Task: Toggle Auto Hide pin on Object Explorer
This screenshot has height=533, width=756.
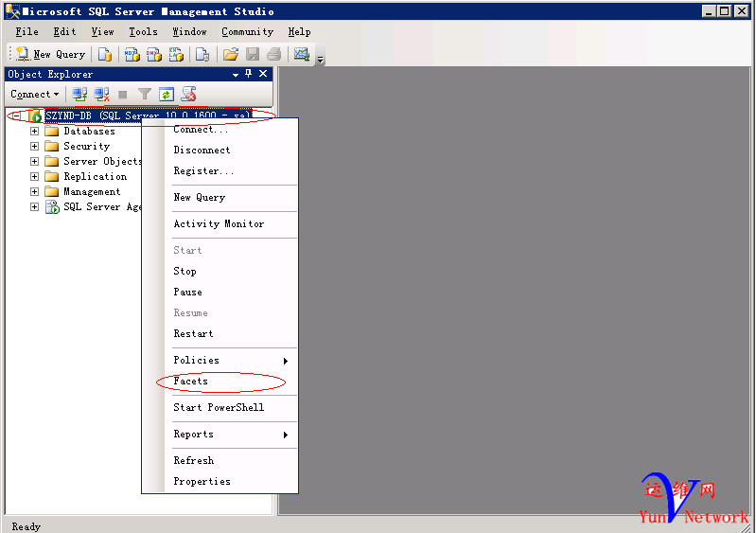Action: pos(248,74)
